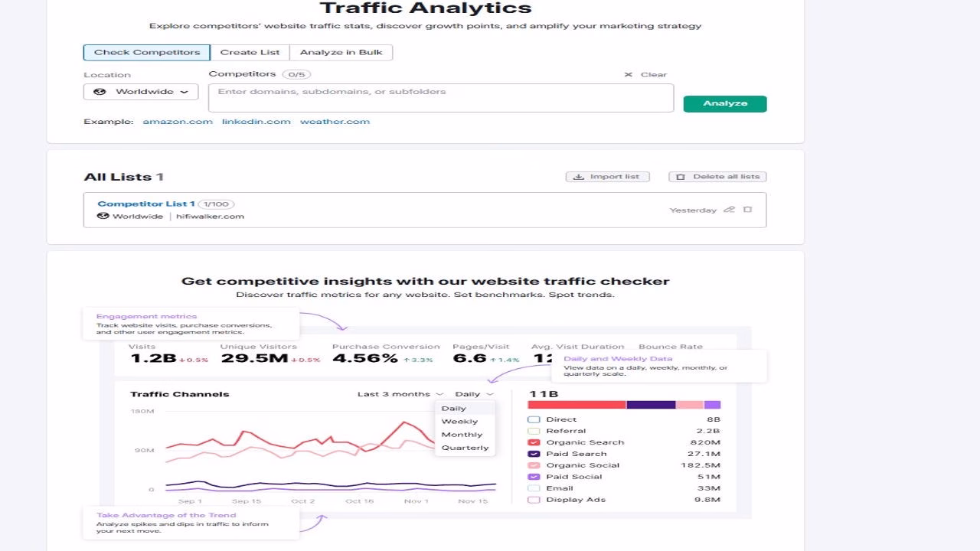This screenshot has width=980, height=551.
Task: Click the globe icon inside the Location selector
Action: click(100, 91)
